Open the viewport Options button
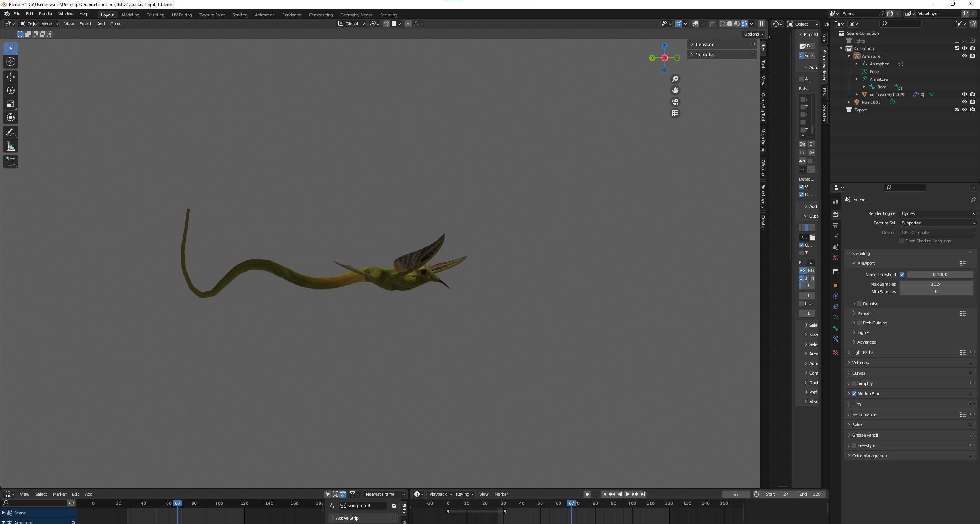The width and height of the screenshot is (980, 524). [x=753, y=34]
